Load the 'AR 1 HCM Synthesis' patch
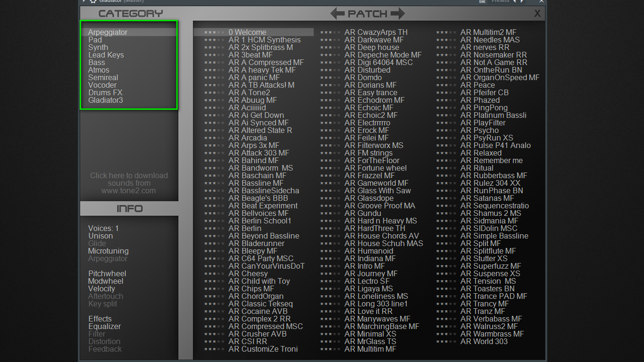Viewport: 644px width, 362px height. pos(264,40)
